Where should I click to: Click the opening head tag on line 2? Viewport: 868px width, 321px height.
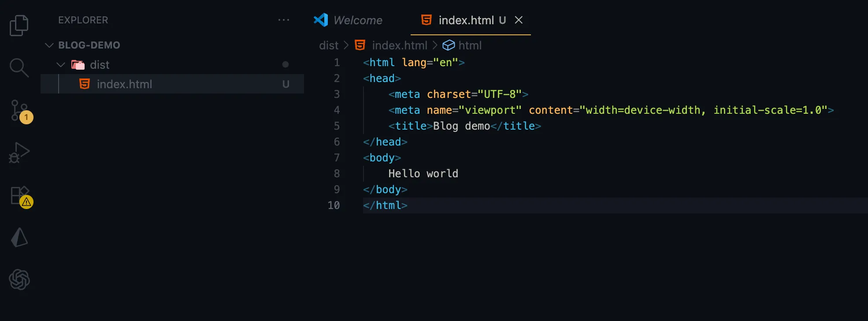pyautogui.click(x=382, y=78)
